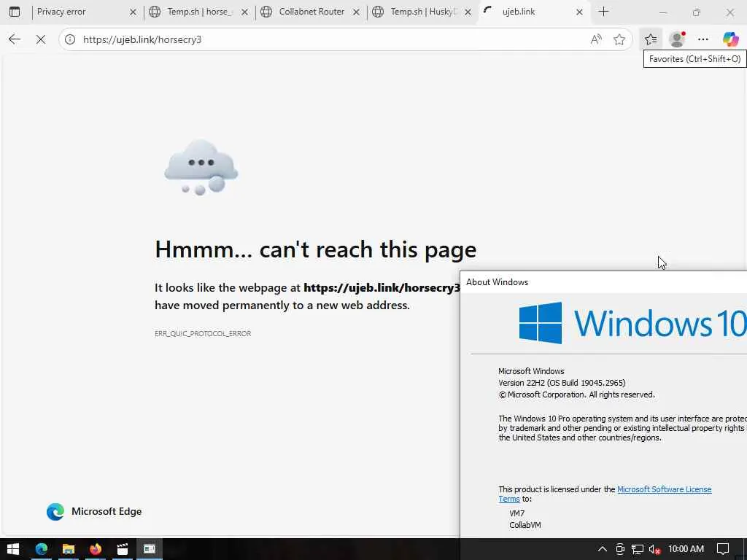Open Microsoft Edge from the taskbar
Screen dimensions: 747x560
[x=42, y=549]
